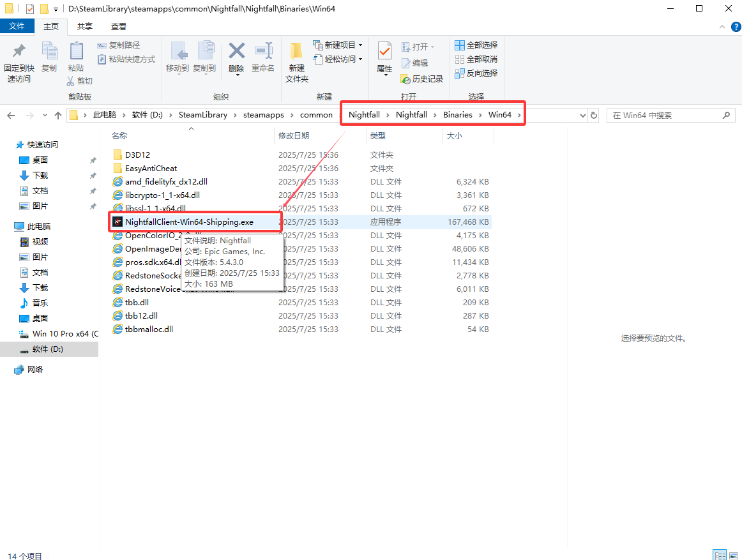The width and height of the screenshot is (742, 560).
Task: Open the Easy Access dropdown
Action: coord(361,59)
